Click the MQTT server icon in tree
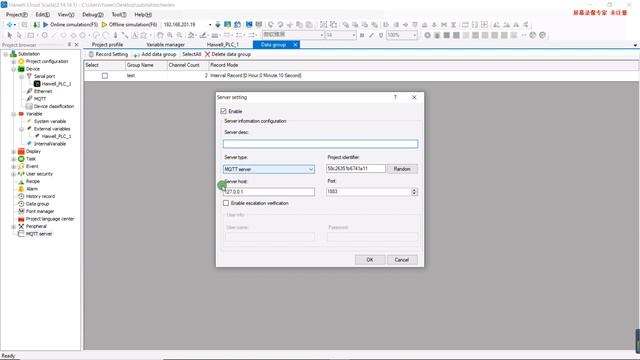This screenshot has height=360, width=640. (x=21, y=234)
